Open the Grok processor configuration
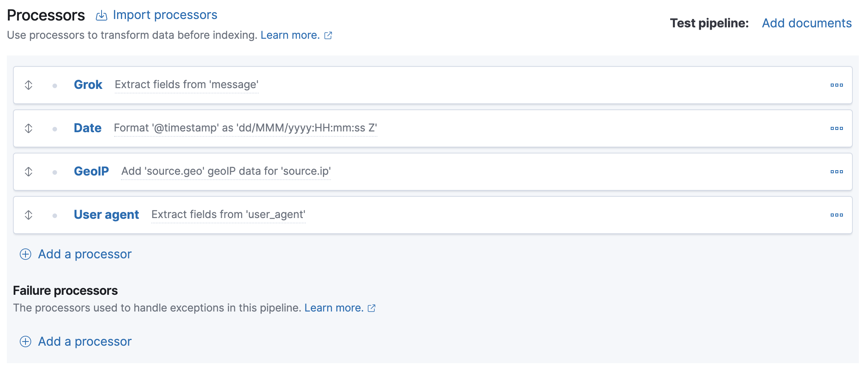868x370 pixels. point(88,85)
